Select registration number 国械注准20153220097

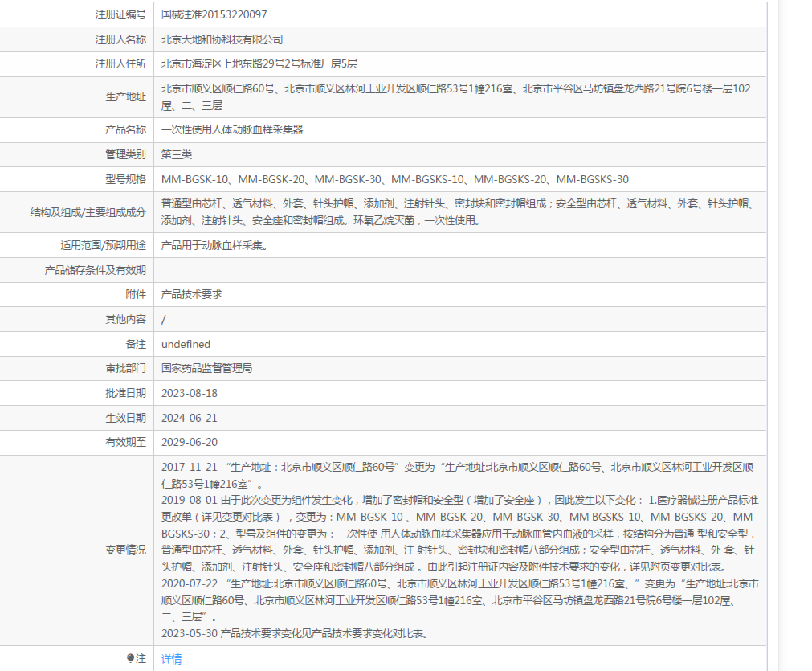coord(214,14)
